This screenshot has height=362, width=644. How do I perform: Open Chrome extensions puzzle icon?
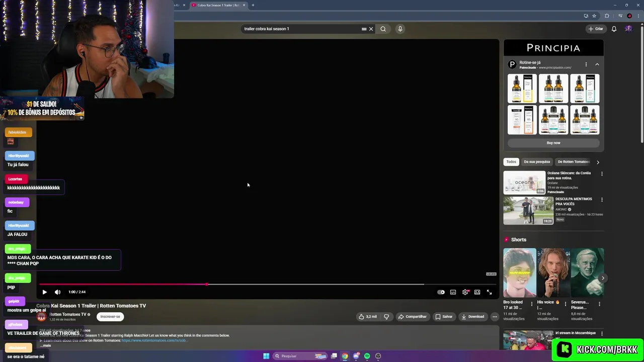607,16
